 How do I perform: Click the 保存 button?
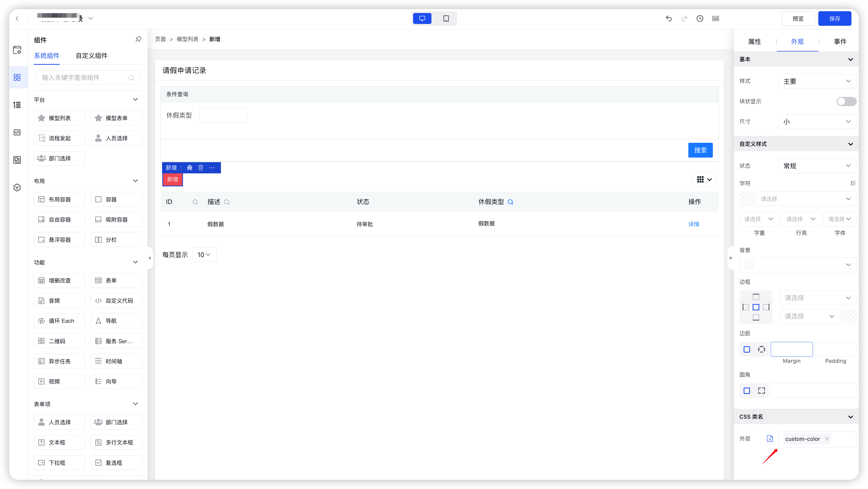[834, 19]
